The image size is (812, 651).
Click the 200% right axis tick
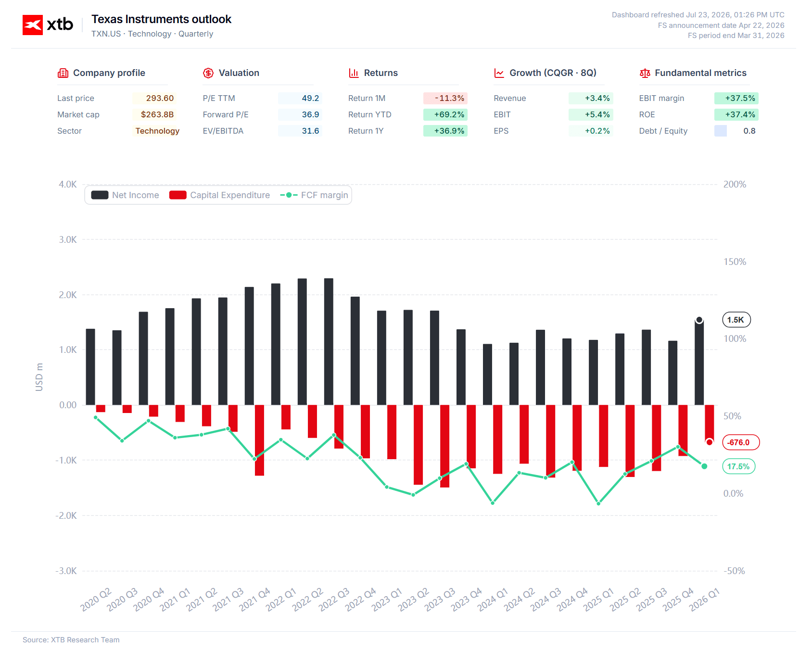[x=735, y=185]
